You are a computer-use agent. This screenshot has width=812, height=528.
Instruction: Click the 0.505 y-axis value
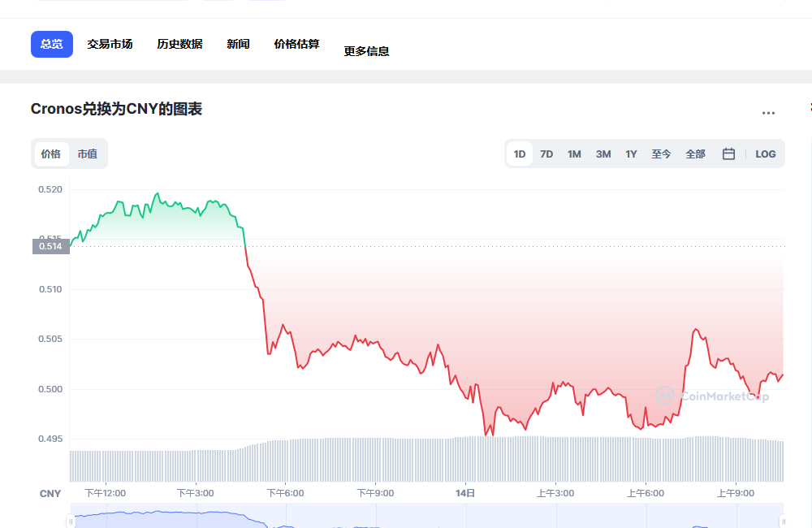(x=50, y=340)
